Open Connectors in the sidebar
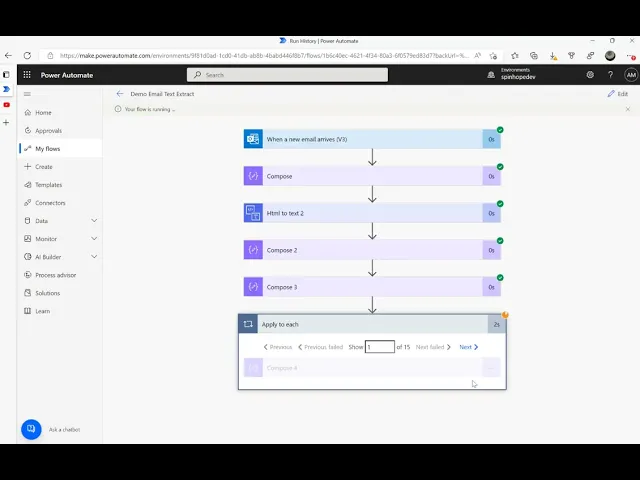The image size is (640, 480). point(60,203)
